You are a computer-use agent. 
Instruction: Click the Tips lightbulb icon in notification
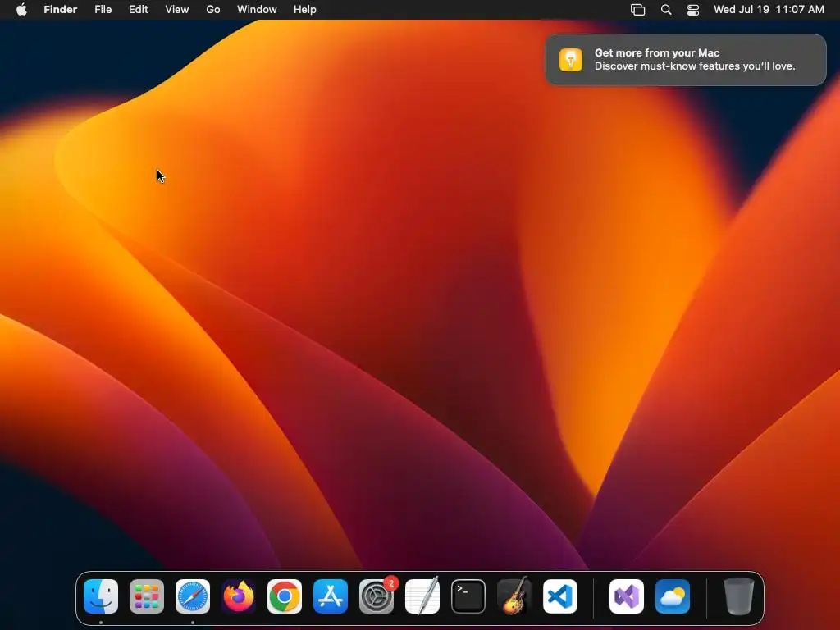(571, 59)
